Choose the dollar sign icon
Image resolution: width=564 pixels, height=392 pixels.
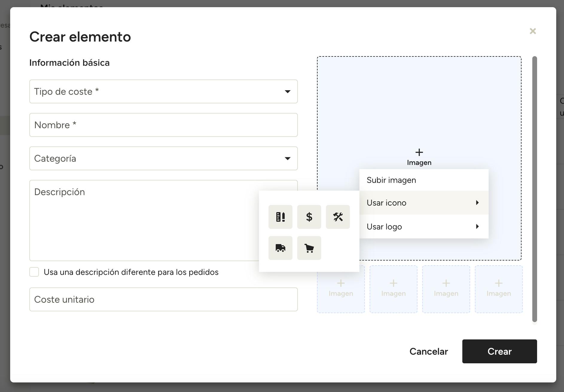(x=309, y=217)
